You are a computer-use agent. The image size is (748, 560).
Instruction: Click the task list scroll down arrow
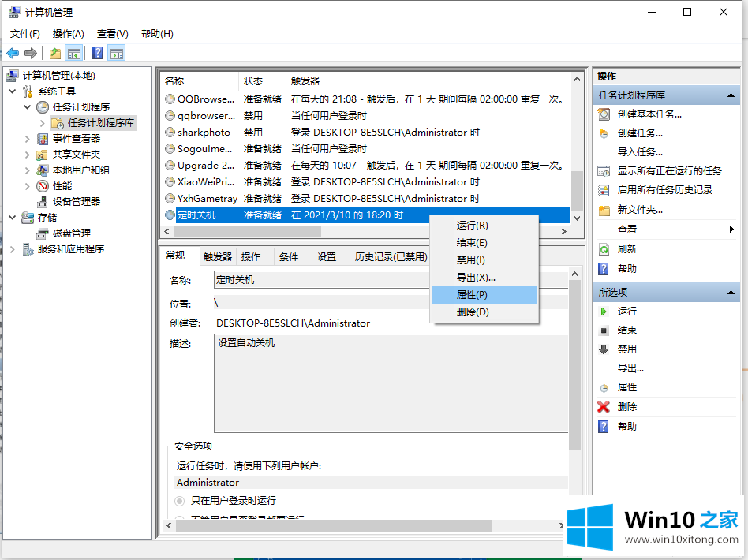pyautogui.click(x=578, y=218)
